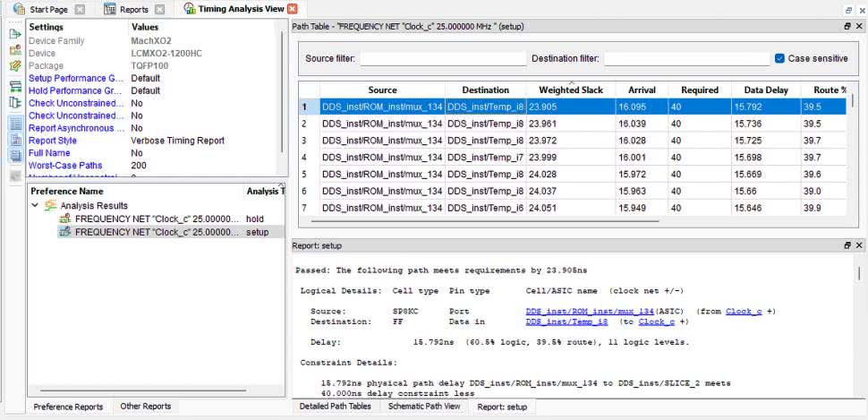
Task: Click the topmost highlighted report icon in left toolbar
Action: click(x=15, y=124)
